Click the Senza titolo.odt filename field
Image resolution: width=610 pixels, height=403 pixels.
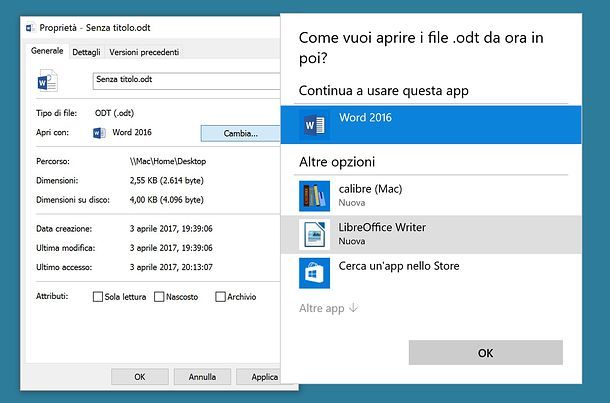(x=186, y=81)
